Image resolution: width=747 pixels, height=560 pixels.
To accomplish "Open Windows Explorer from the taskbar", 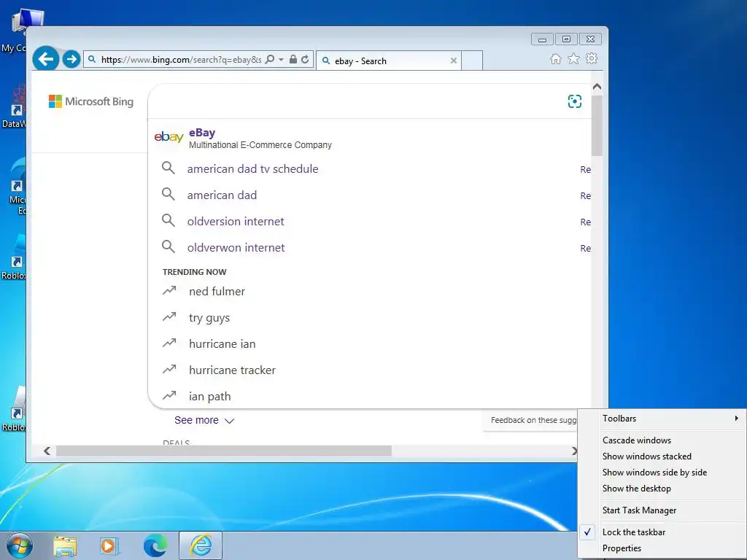I will (x=65, y=545).
